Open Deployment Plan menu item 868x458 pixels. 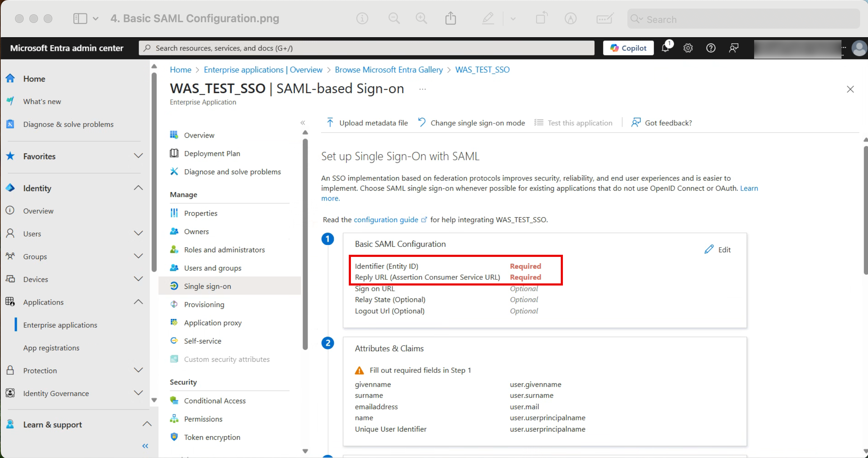click(x=212, y=154)
